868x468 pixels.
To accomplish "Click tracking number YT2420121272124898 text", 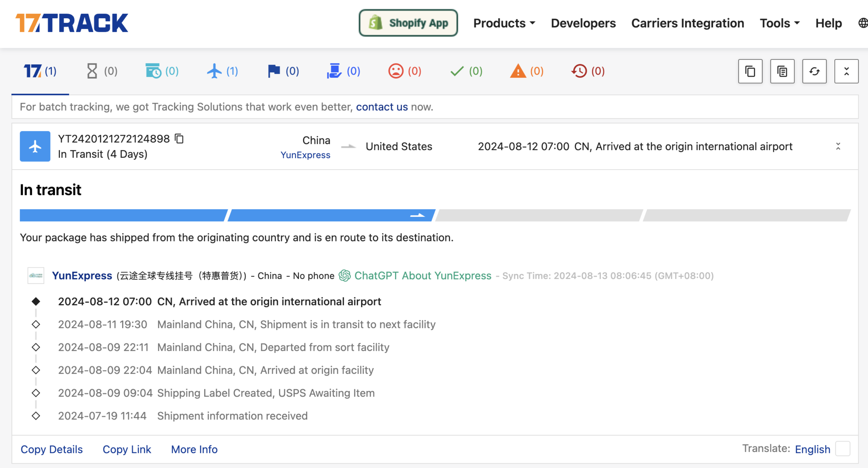I will tap(114, 139).
